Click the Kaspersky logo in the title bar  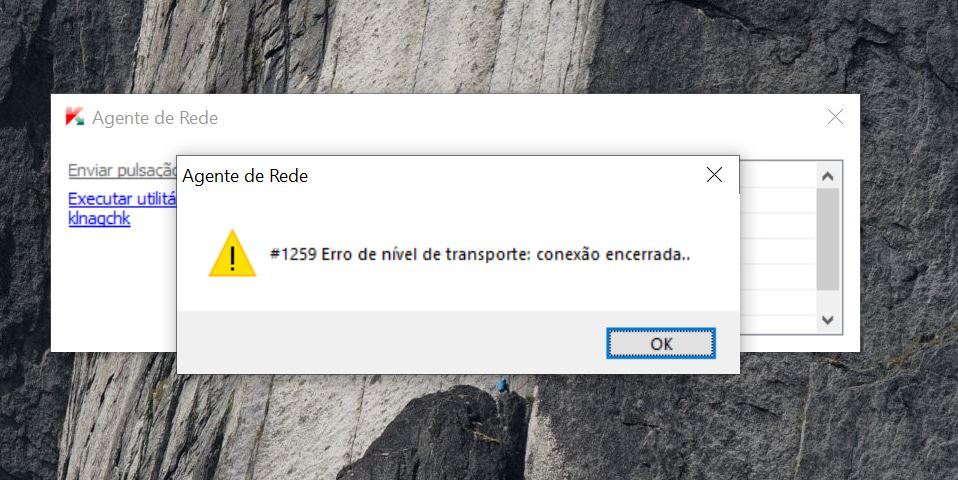75,117
